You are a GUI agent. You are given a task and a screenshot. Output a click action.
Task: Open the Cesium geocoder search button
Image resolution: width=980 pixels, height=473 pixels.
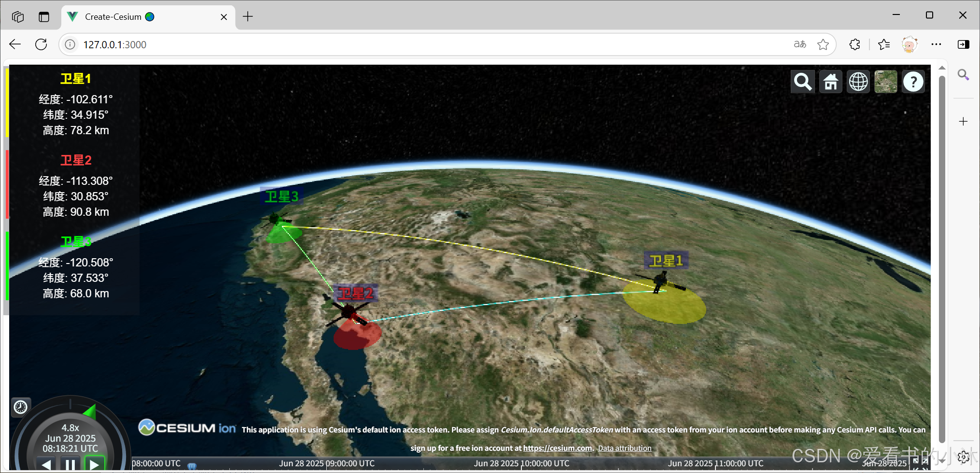[803, 82]
